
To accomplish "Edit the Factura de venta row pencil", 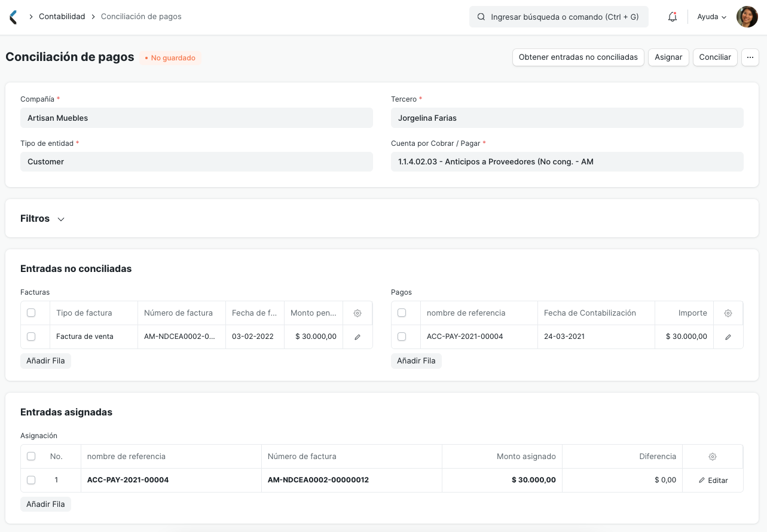I will 357,337.
